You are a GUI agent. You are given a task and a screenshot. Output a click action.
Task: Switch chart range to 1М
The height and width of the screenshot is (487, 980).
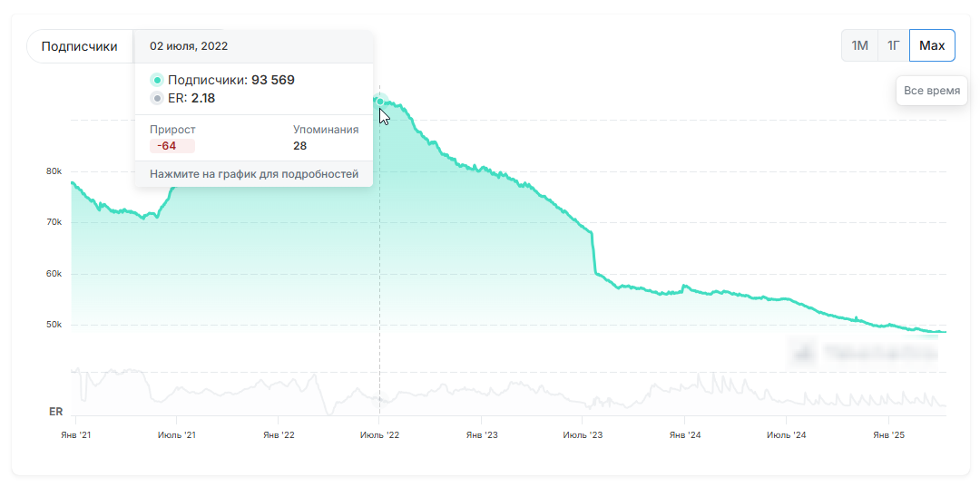point(859,45)
